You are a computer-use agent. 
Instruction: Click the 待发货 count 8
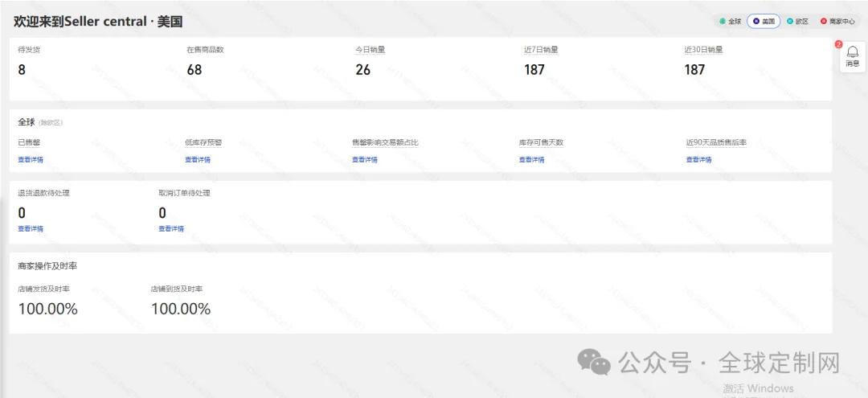(22, 70)
